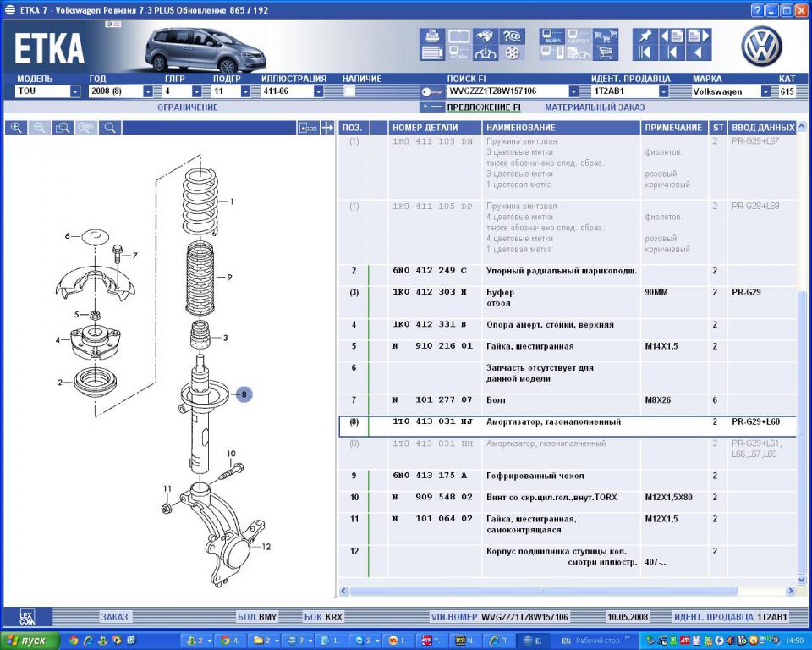The height and width of the screenshot is (650, 812).
Task: Click the printer icon in the toolbar
Action: [x=432, y=36]
